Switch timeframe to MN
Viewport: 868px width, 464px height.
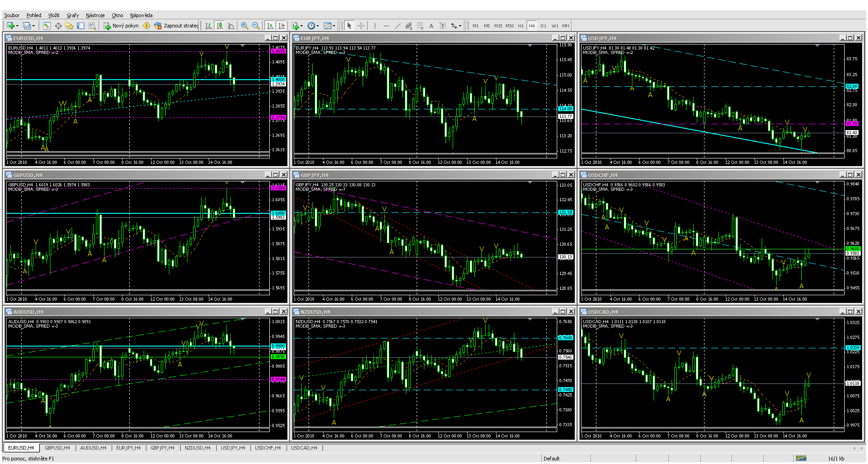pyautogui.click(x=566, y=26)
